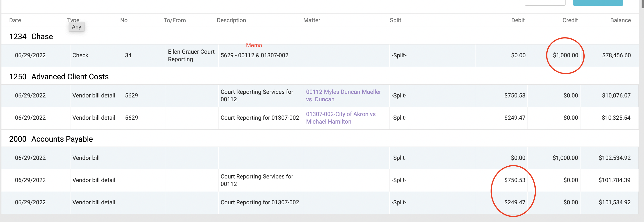Click the Check type cell, number 34
644x222 pixels.
click(80, 55)
